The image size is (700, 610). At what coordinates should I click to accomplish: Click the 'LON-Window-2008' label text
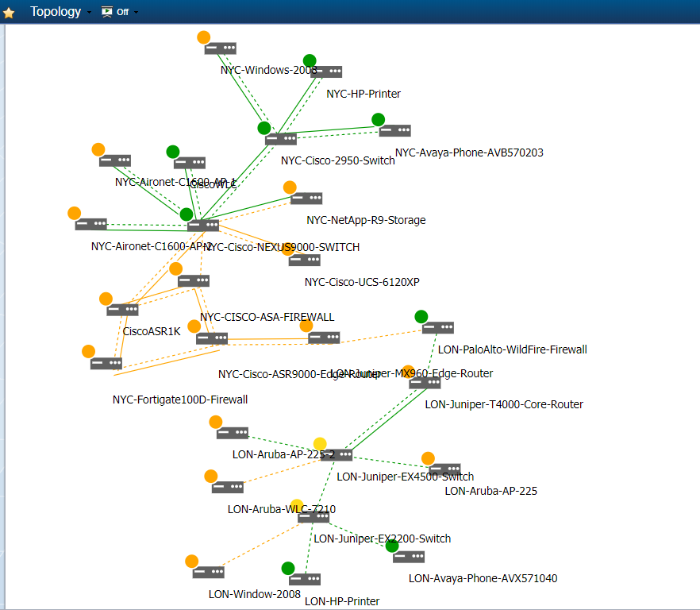point(255,594)
